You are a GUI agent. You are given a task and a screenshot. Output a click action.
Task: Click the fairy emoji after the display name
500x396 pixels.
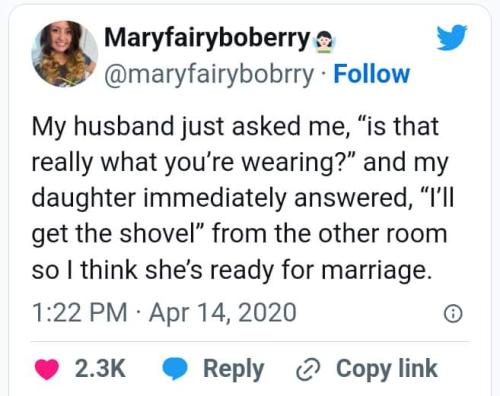tap(325, 42)
